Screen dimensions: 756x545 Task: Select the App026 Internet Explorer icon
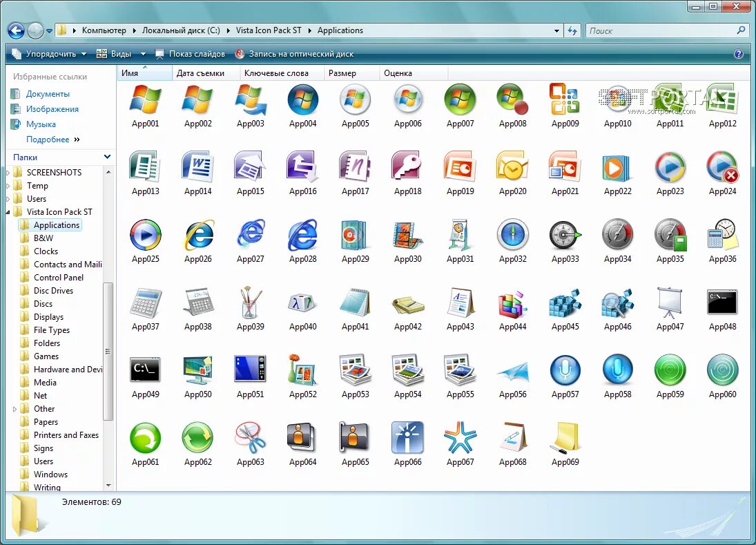[197, 235]
